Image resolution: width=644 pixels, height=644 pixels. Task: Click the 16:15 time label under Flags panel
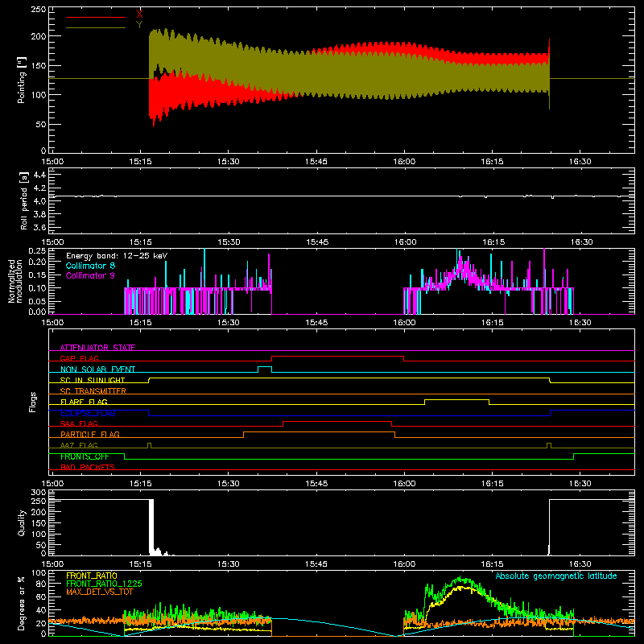click(x=492, y=484)
